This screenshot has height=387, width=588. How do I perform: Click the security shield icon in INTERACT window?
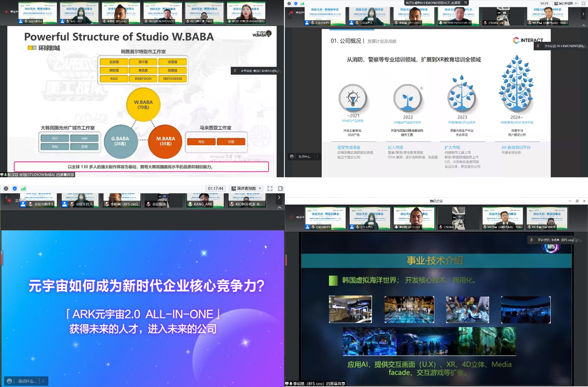(296, 4)
